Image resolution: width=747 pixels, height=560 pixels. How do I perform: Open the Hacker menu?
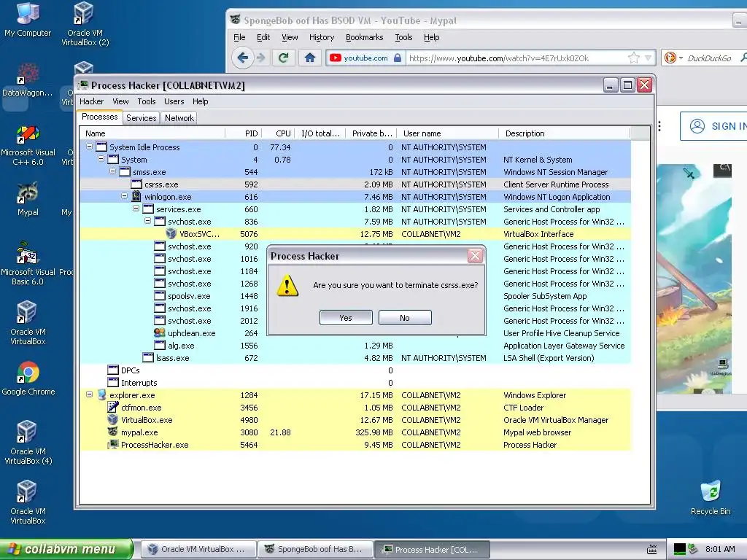click(91, 101)
